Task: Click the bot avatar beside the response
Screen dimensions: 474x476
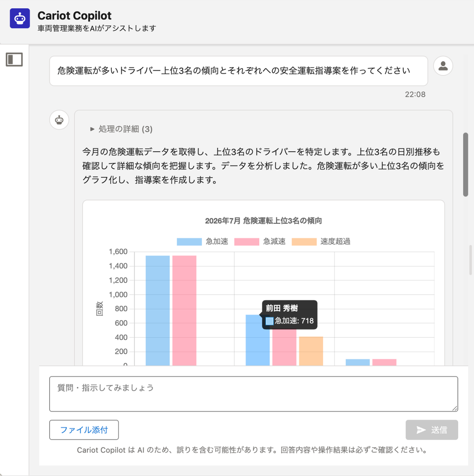Action: (59, 120)
